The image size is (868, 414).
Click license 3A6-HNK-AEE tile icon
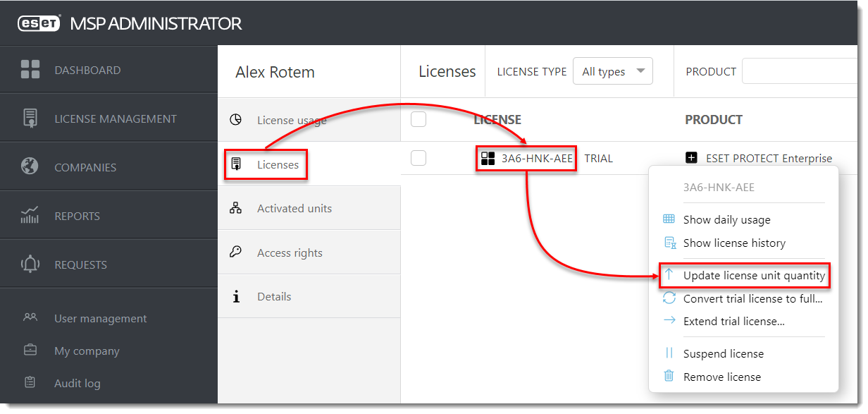[488, 158]
